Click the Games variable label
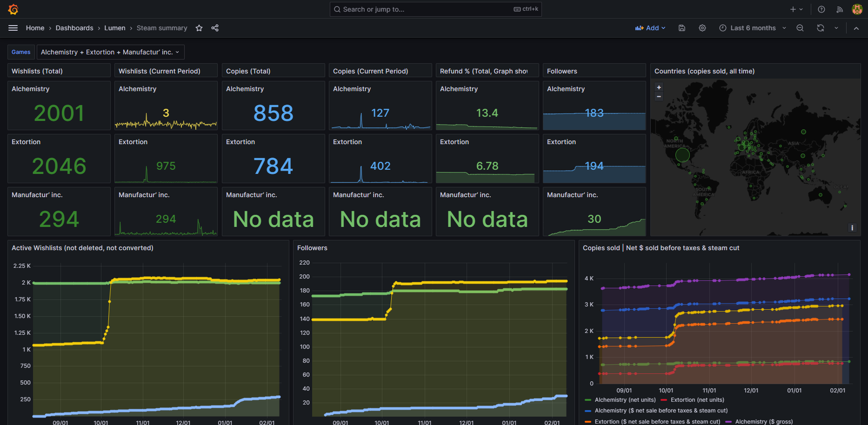Screen dimensions: 868x425 pyautogui.click(x=21, y=52)
